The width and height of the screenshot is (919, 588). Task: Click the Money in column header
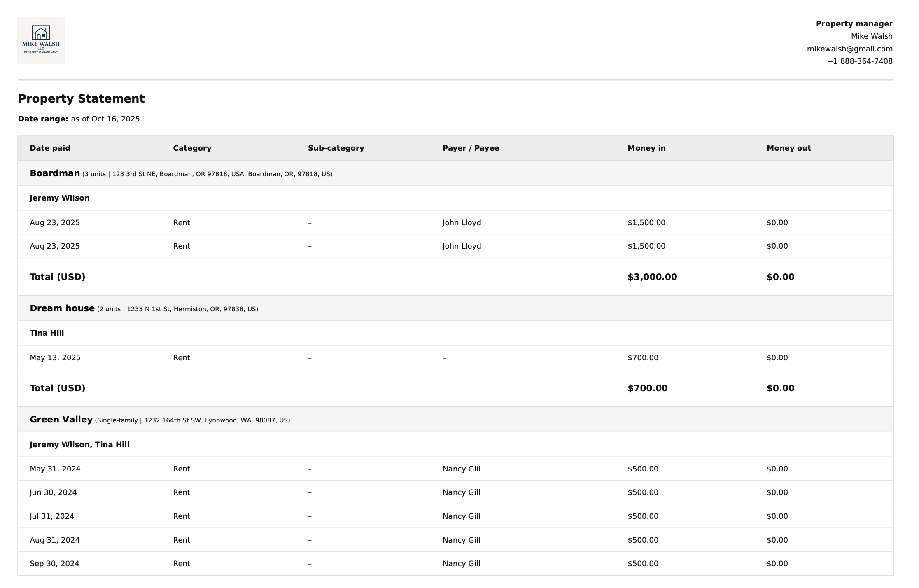tap(646, 148)
